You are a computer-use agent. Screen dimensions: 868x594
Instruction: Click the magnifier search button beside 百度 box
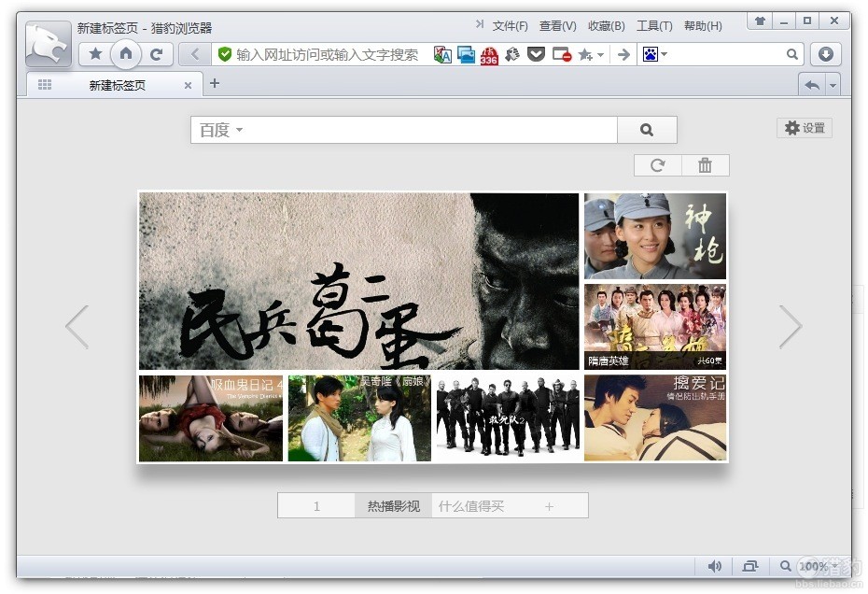[x=647, y=130]
